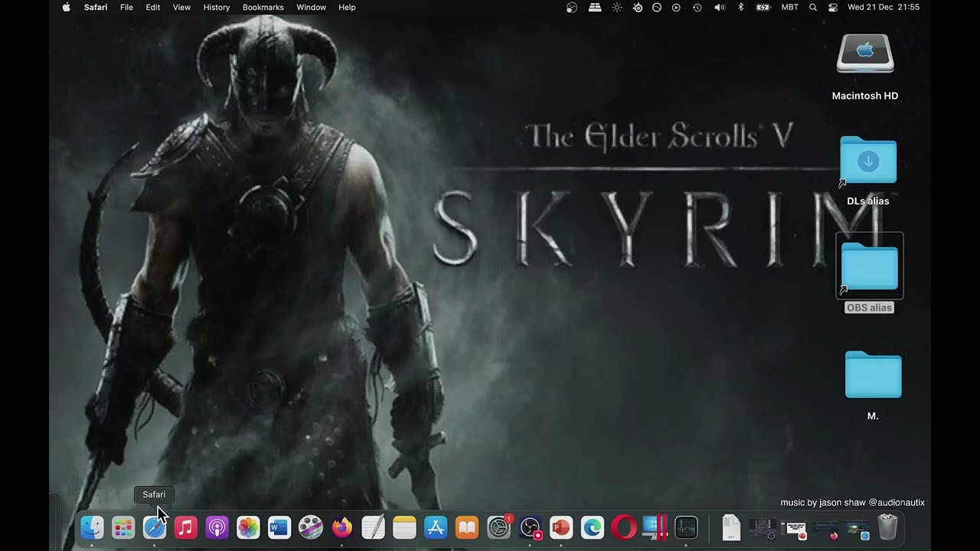Open the View menu
Viewport: 980px width, 551px height.
coord(181,7)
